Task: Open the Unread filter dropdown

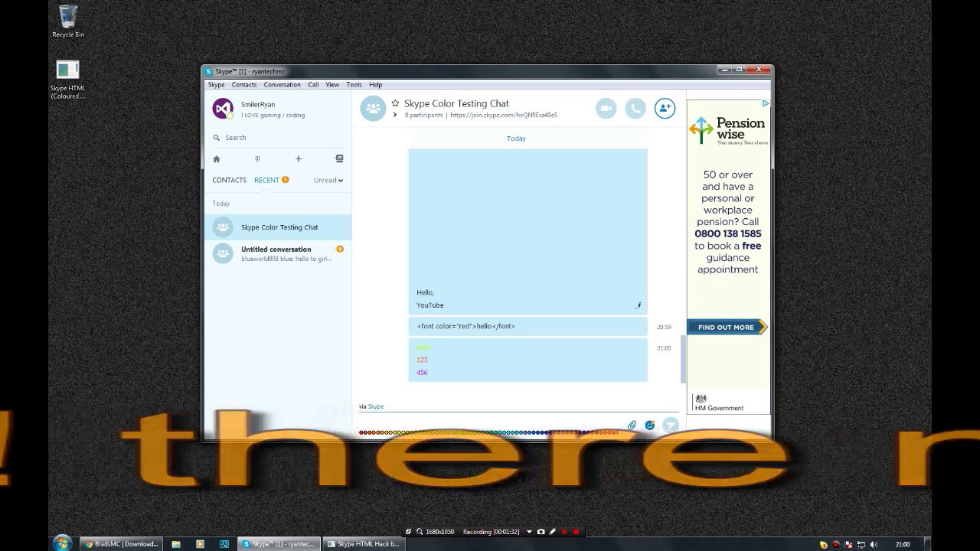Action: click(328, 181)
